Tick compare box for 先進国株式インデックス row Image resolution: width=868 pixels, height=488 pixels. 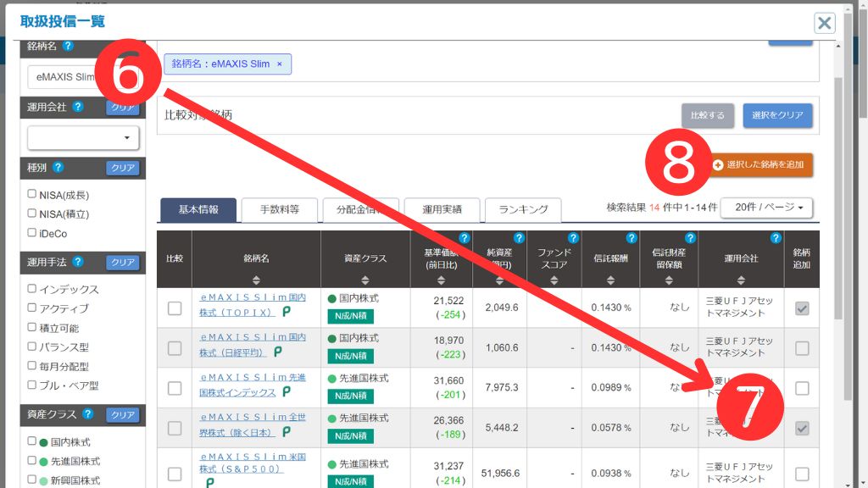[175, 388]
